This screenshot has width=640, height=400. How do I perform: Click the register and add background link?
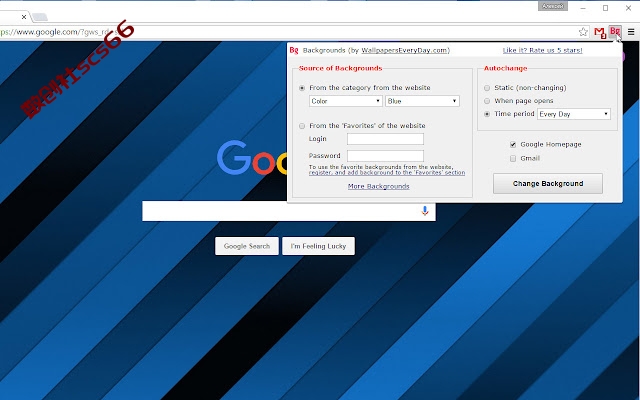(387, 173)
